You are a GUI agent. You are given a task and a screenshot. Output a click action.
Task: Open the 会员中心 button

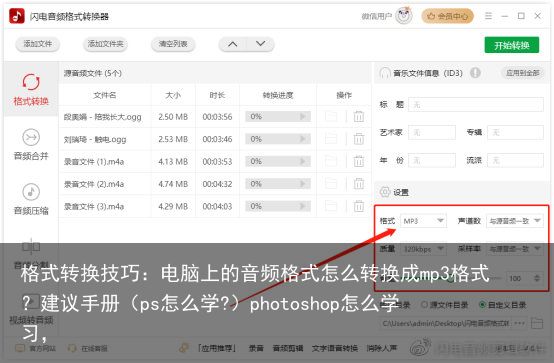(447, 16)
